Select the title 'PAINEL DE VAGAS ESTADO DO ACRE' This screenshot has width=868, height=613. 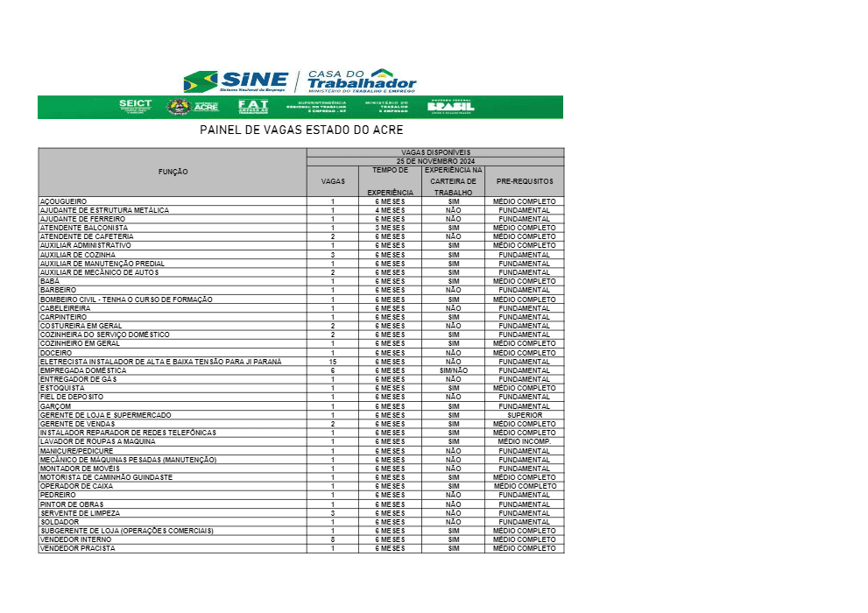[x=301, y=130]
